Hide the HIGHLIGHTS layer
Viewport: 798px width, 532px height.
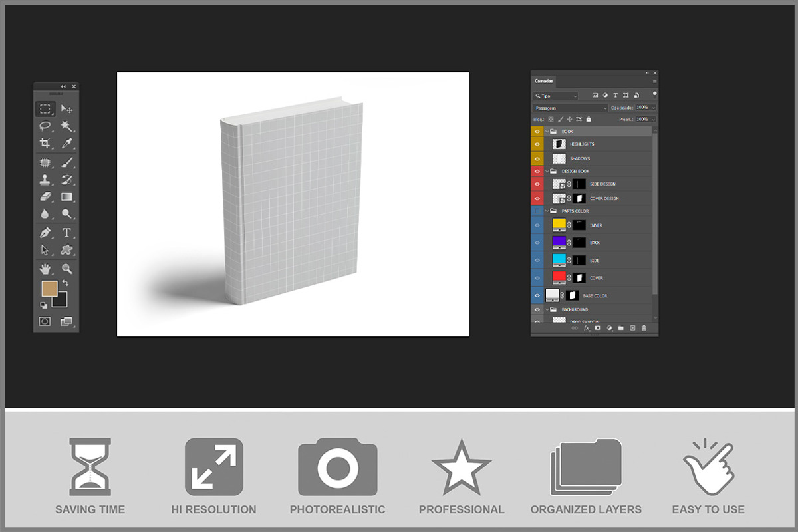[537, 144]
